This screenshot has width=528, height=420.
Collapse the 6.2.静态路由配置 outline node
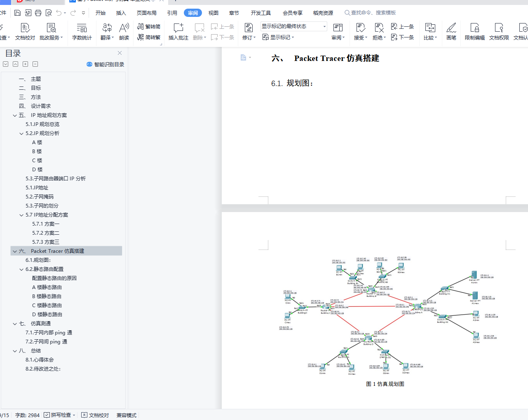(21, 269)
